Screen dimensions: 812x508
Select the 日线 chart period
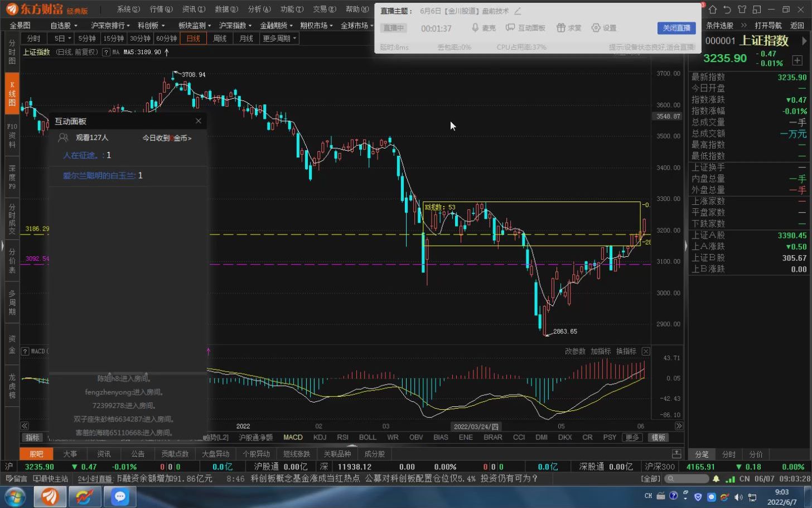(x=193, y=39)
